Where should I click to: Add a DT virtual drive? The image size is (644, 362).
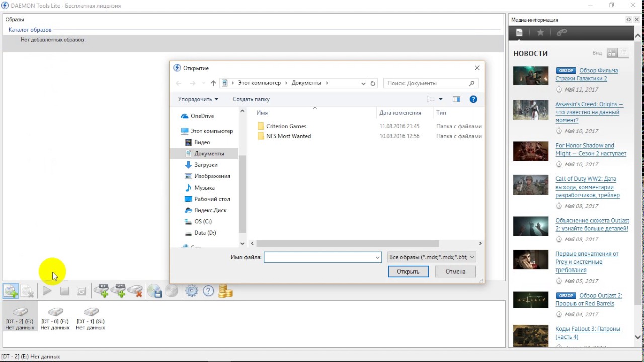click(101, 291)
